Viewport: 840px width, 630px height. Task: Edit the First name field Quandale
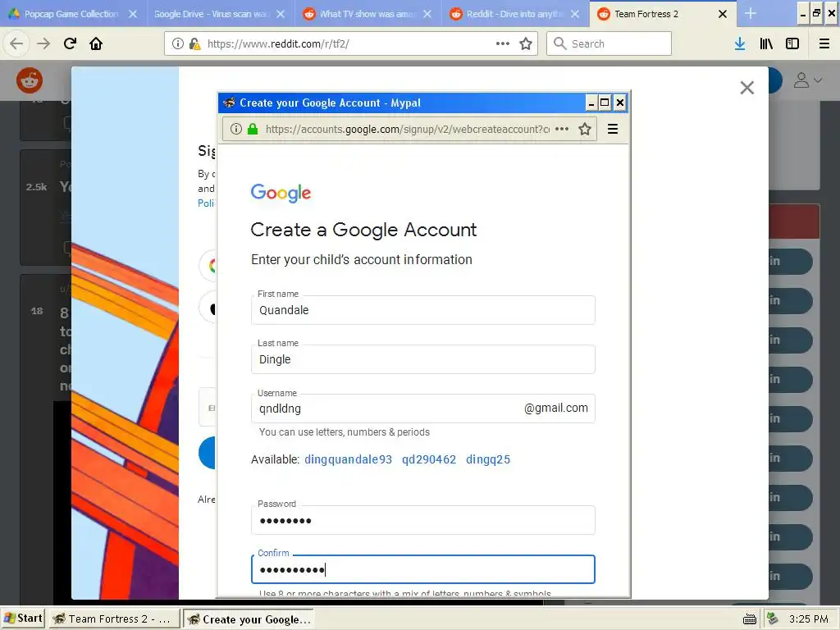[422, 310]
